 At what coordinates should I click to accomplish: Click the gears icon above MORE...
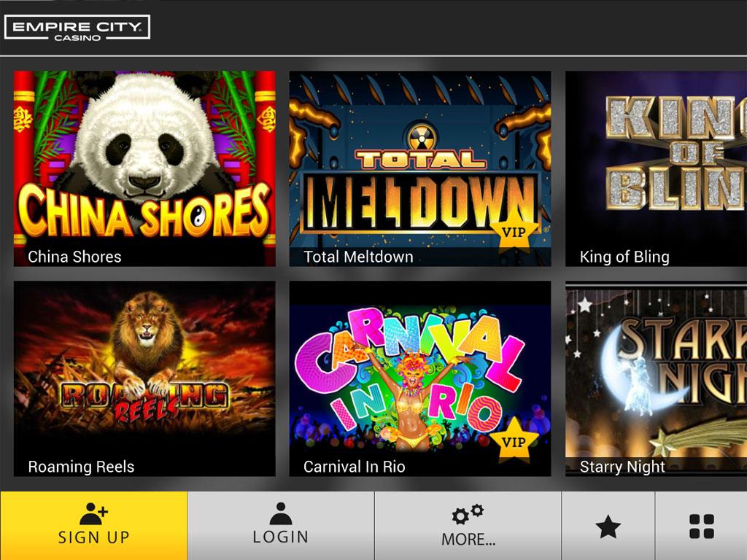[468, 514]
